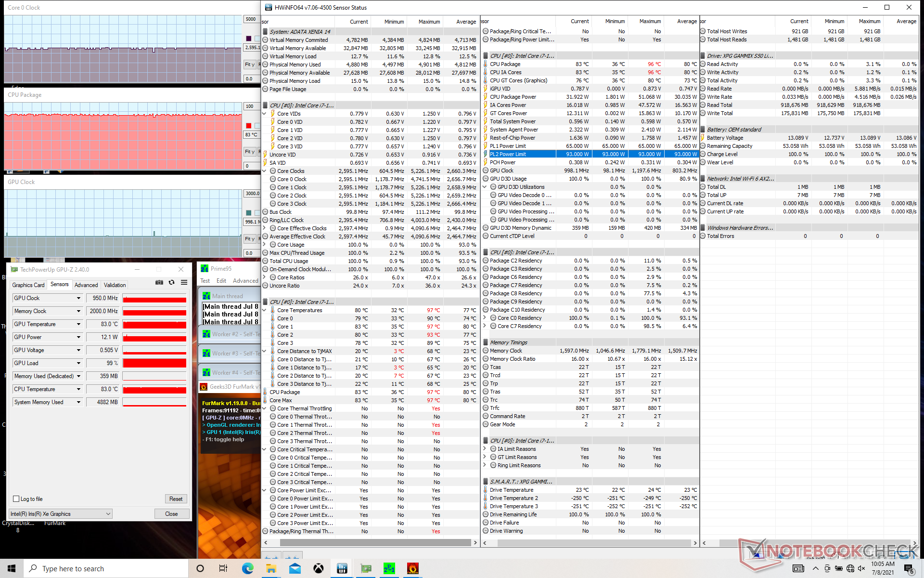
Task: Open the Prime95 Test menu
Action: tap(205, 281)
